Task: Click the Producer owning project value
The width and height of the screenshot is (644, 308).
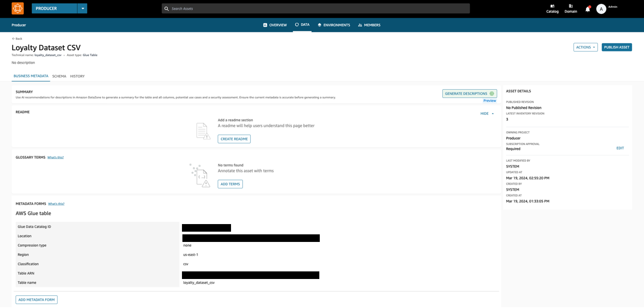Action: click(x=513, y=138)
